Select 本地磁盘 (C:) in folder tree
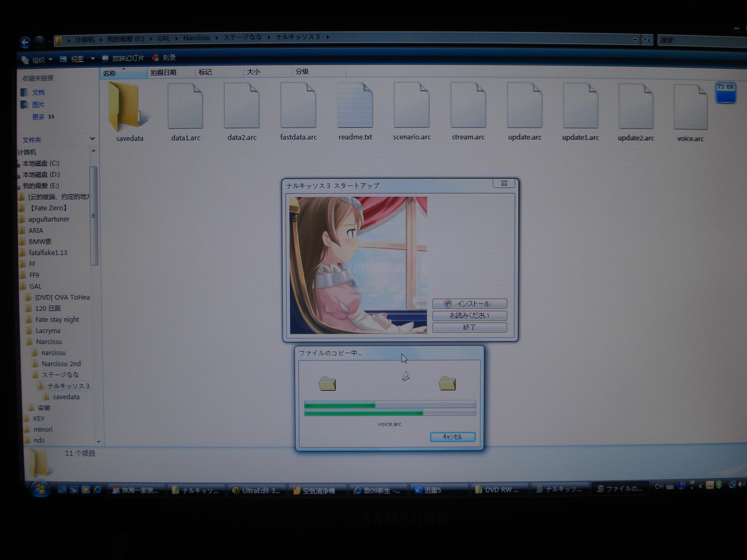 (41, 163)
